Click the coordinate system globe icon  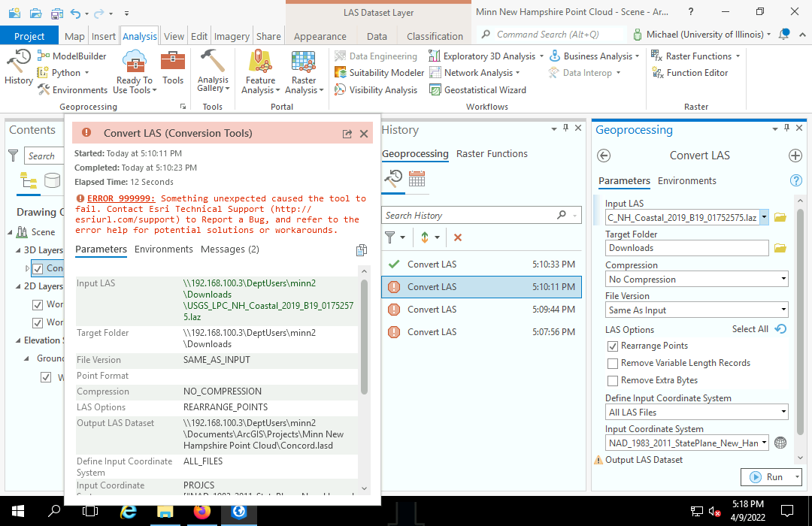pos(780,443)
